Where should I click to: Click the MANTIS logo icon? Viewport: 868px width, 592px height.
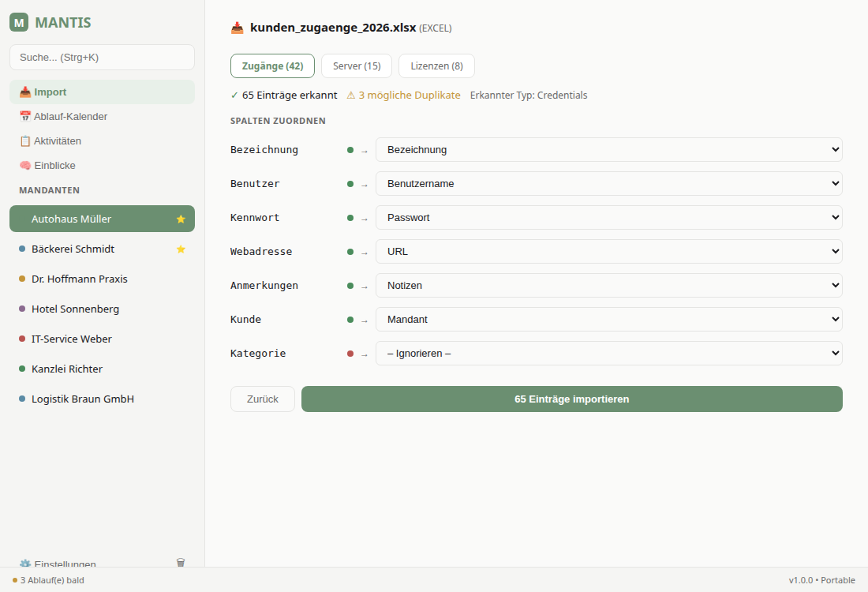click(x=19, y=22)
